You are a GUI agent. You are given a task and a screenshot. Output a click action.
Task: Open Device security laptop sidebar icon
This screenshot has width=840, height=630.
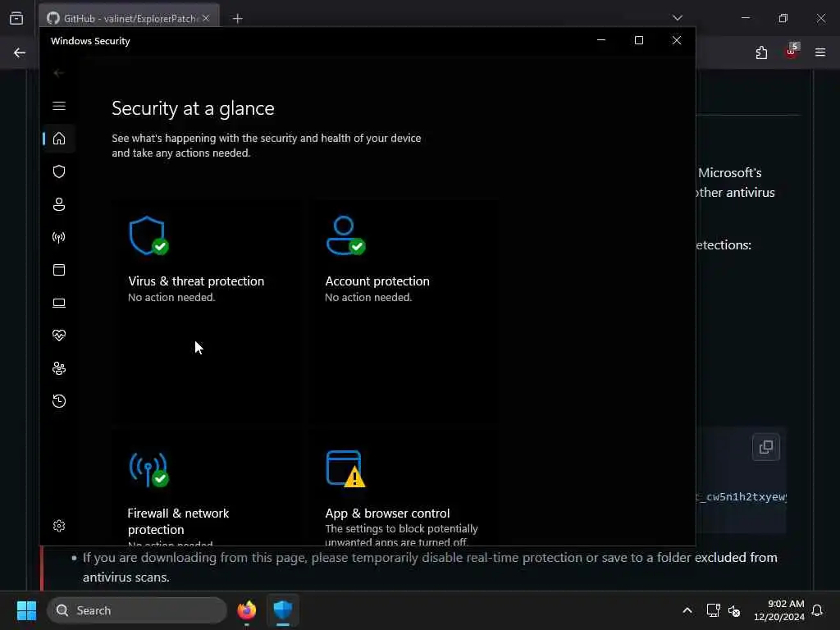pos(59,303)
